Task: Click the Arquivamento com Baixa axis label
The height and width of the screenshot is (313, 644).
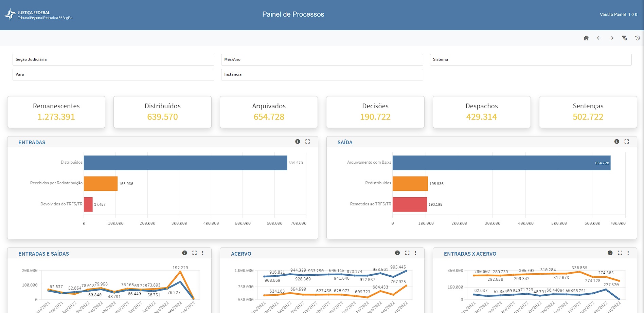Action: click(369, 162)
